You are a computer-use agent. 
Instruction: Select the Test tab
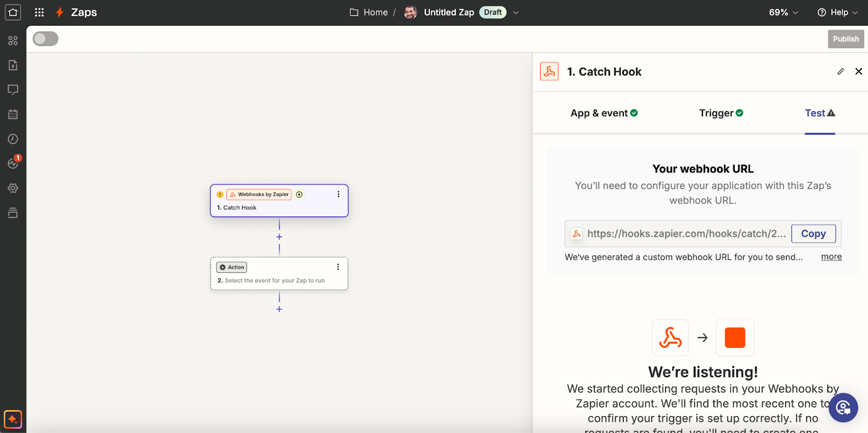coord(820,113)
